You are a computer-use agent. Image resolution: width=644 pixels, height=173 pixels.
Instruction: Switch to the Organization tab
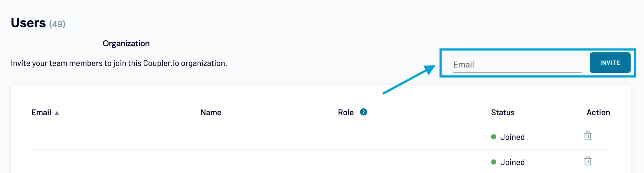126,43
